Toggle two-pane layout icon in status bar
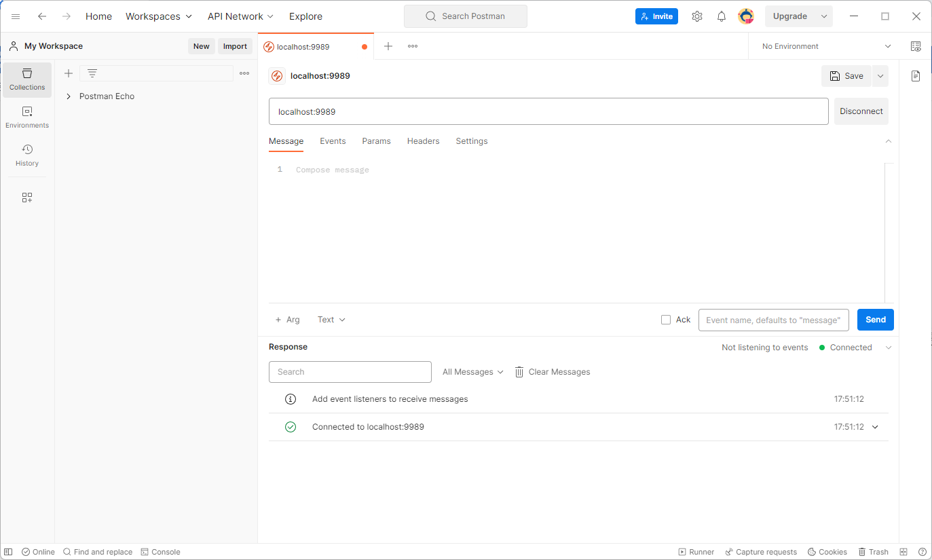The width and height of the screenshot is (932, 560). tap(903, 552)
